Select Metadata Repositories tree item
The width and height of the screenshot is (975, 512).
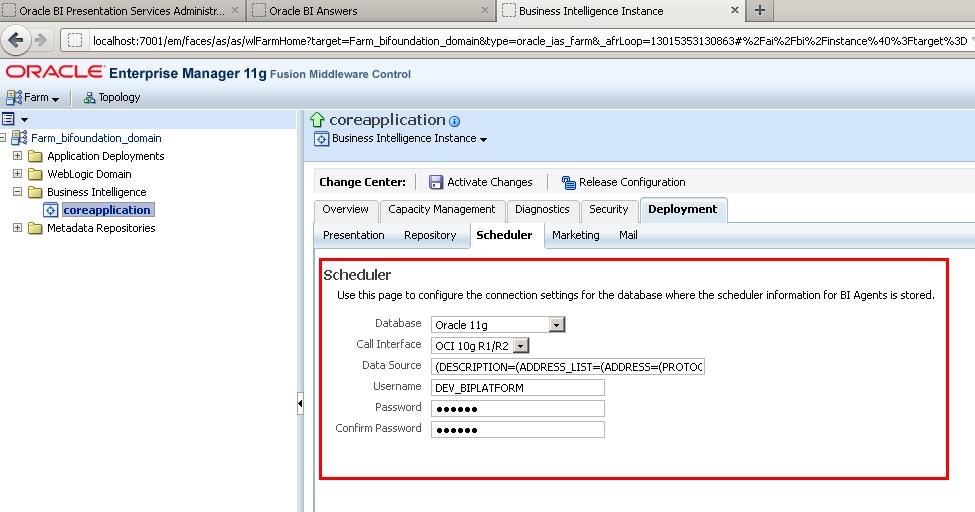point(101,228)
